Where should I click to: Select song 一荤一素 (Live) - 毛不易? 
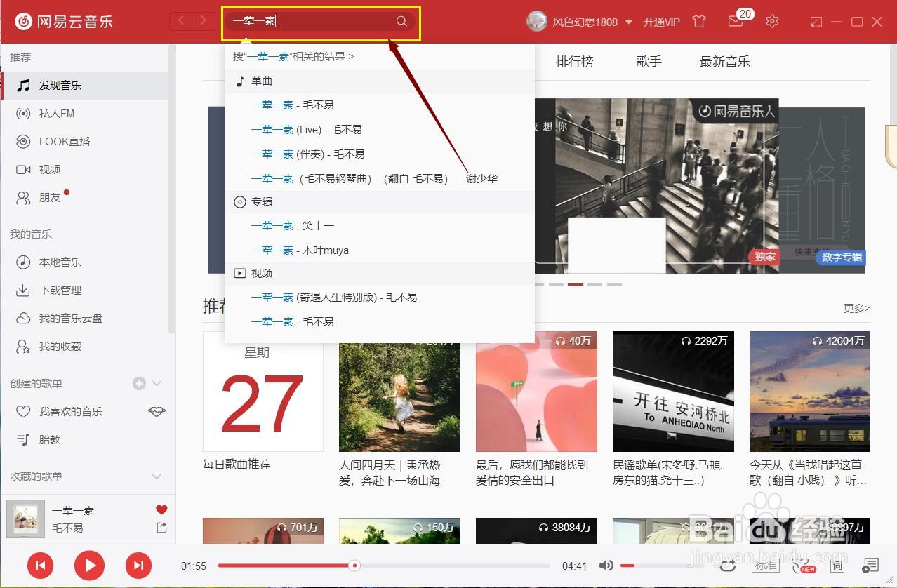pyautogui.click(x=379, y=129)
